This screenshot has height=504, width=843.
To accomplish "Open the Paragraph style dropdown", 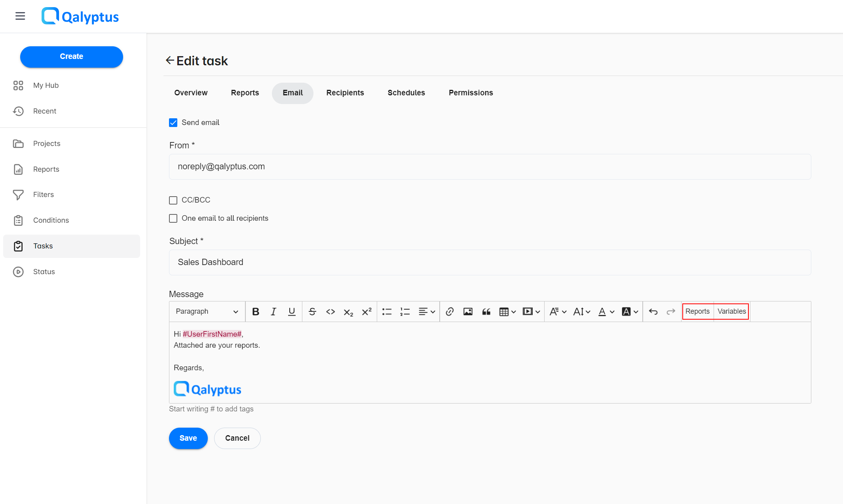I will click(207, 312).
